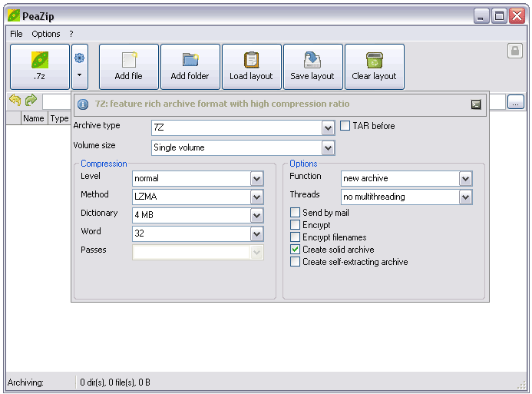Expand the compression Level dropdown

click(257, 178)
